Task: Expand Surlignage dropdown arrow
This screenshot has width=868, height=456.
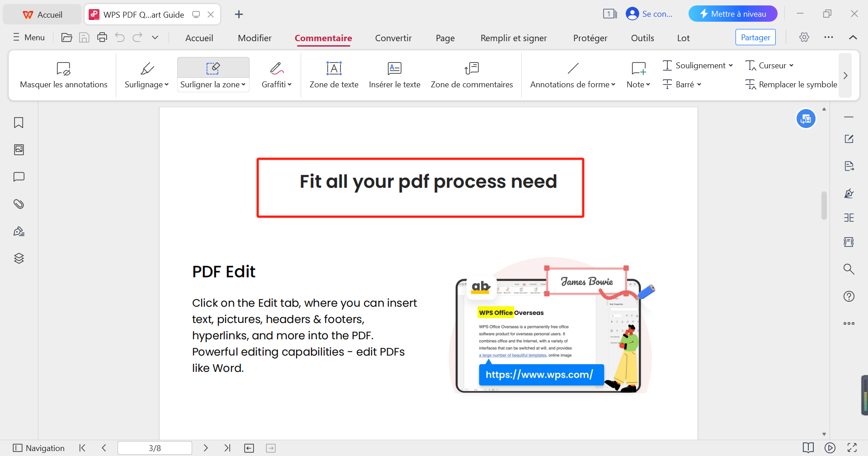Action: click(x=167, y=85)
